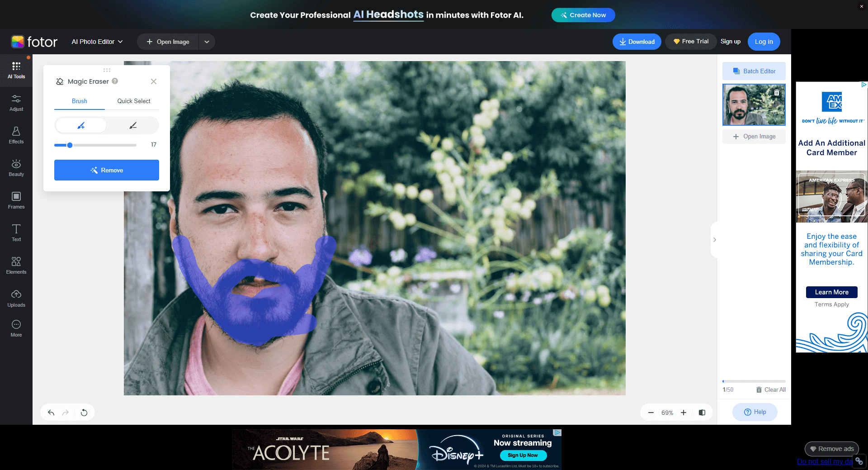This screenshot has height=470, width=868.
Task: Switch to the Brush tab
Action: click(x=79, y=101)
